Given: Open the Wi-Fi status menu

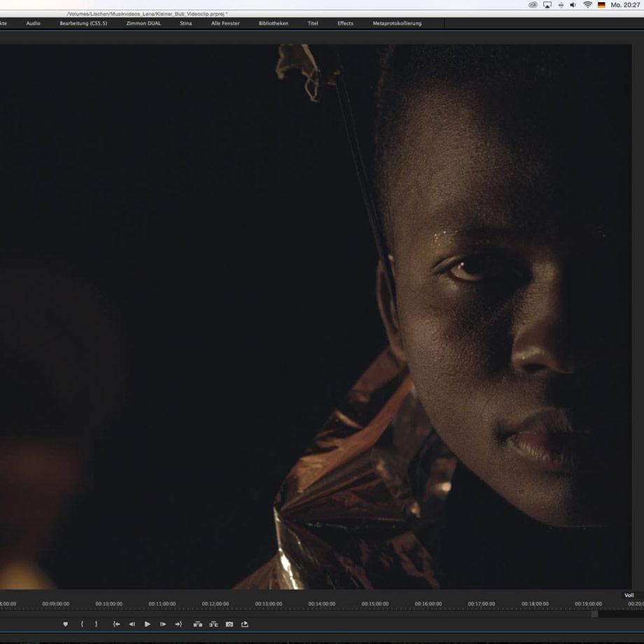Looking at the screenshot, I should (588, 5).
